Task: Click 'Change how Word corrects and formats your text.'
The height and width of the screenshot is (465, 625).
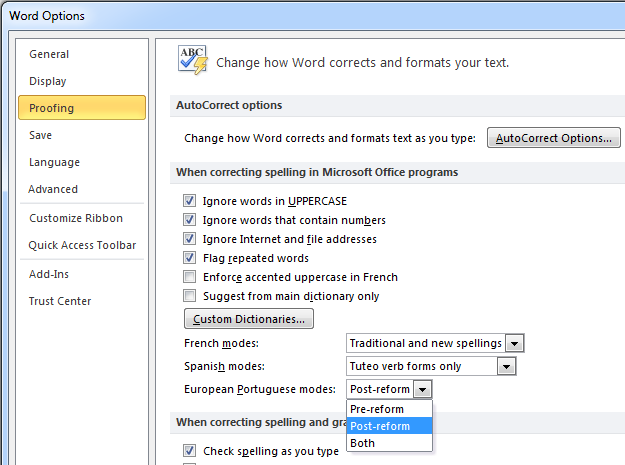Action: [362, 63]
